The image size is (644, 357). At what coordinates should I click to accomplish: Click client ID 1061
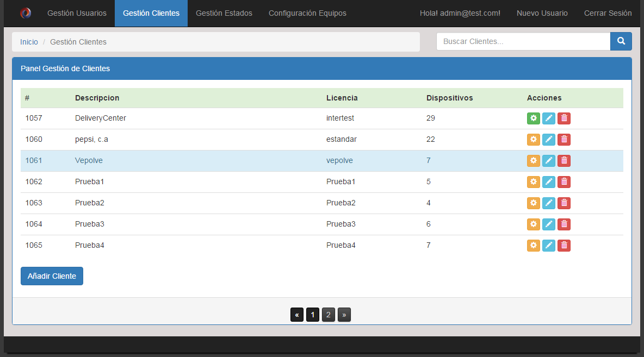tap(34, 160)
